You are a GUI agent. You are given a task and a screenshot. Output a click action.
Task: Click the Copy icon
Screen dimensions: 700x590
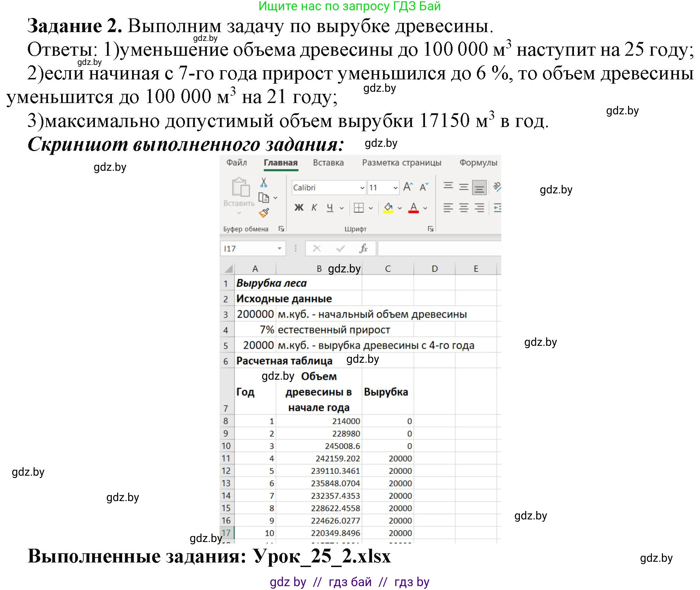pos(264,198)
